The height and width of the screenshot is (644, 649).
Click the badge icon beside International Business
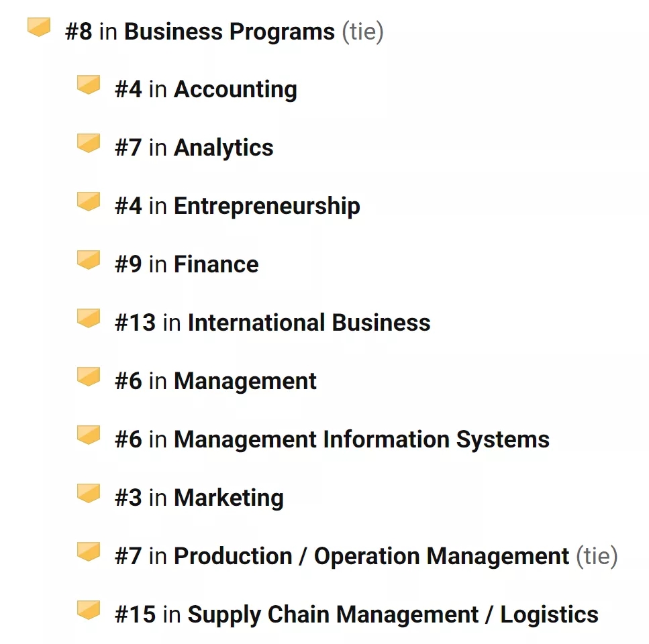pyautogui.click(x=89, y=318)
